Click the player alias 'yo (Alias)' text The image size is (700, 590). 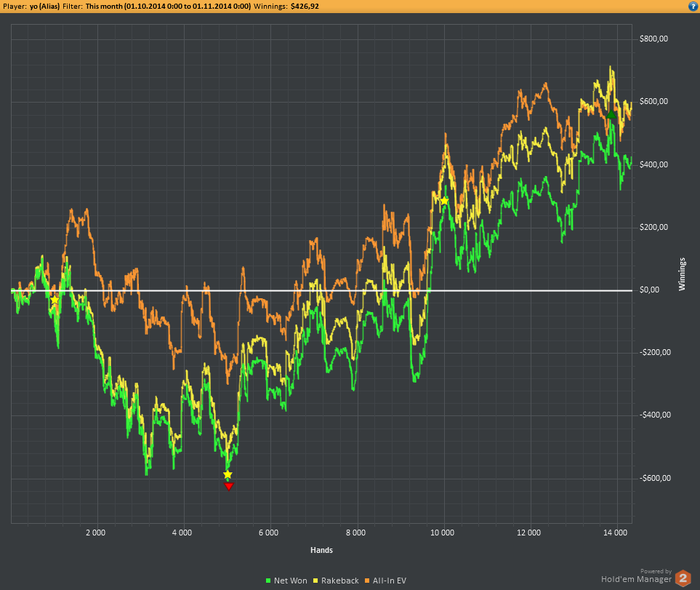[45, 6]
